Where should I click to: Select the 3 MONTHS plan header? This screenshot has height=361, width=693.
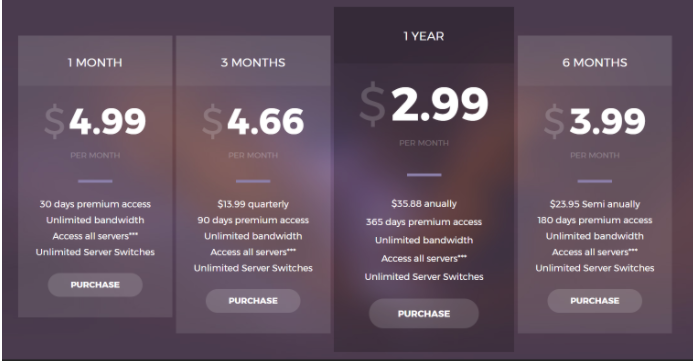tap(253, 62)
